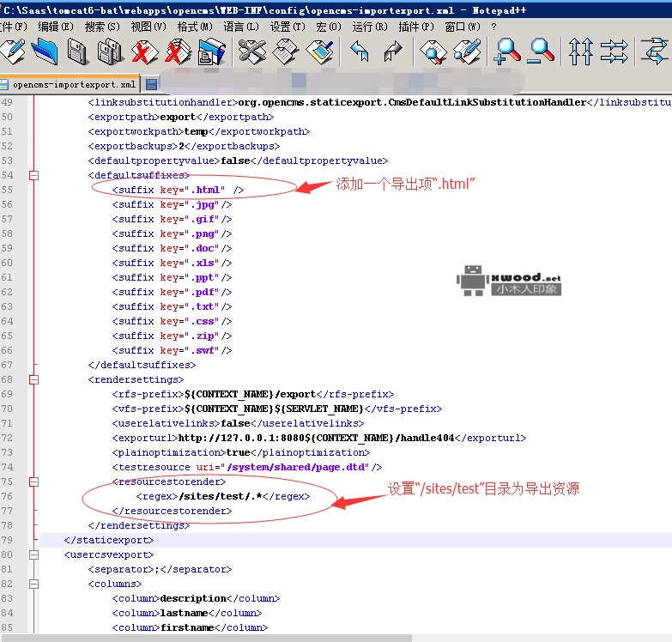Click the Zoom Out magnifier icon

(541, 51)
